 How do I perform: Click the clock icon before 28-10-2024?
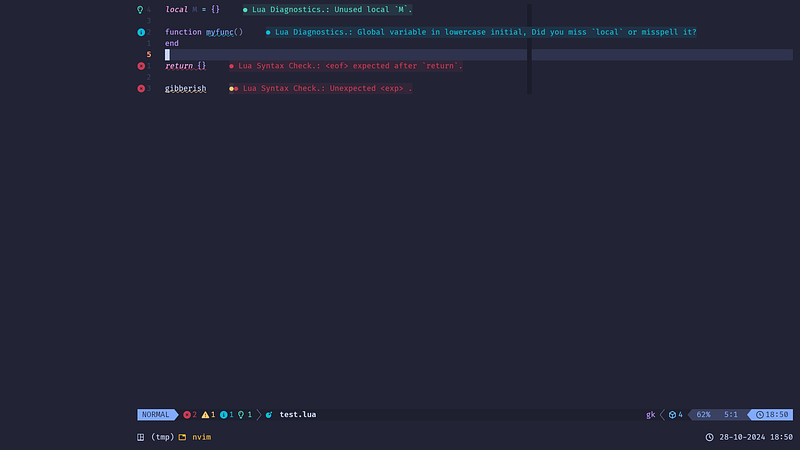(709, 437)
